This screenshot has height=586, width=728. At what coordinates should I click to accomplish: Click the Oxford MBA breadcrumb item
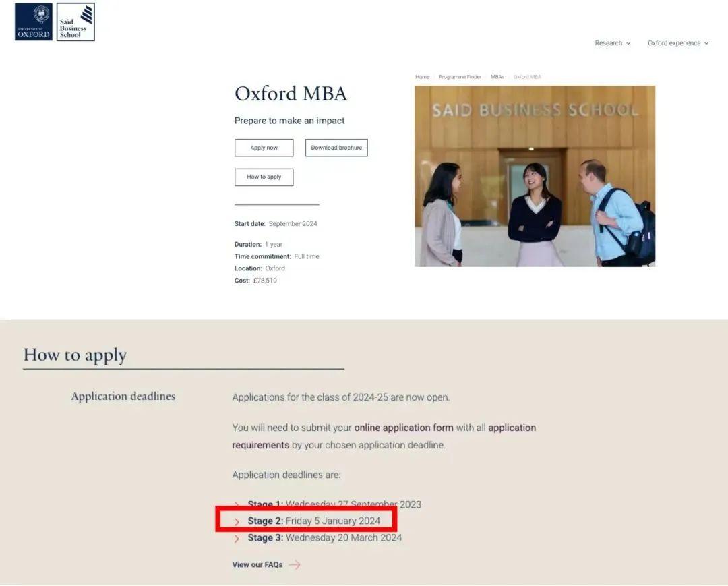tap(527, 77)
